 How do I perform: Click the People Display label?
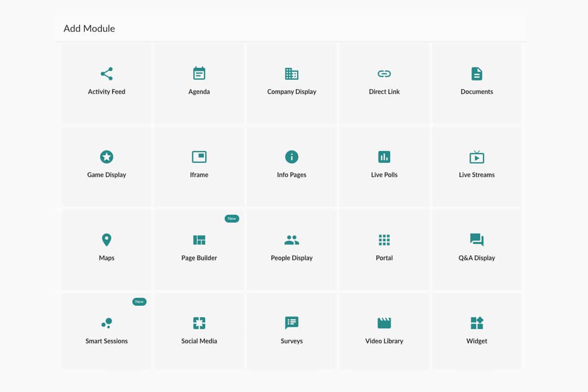pyautogui.click(x=292, y=258)
